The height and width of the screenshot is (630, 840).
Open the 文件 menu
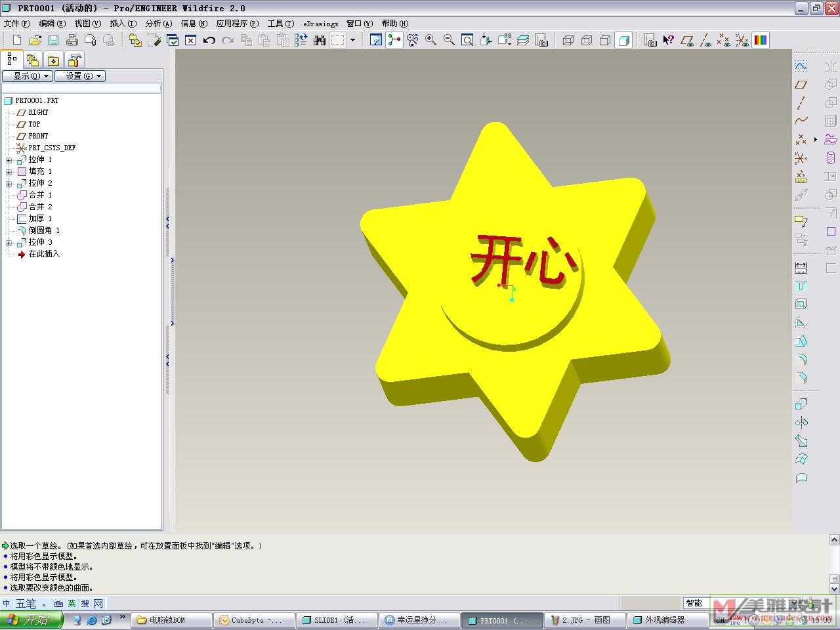pos(17,24)
